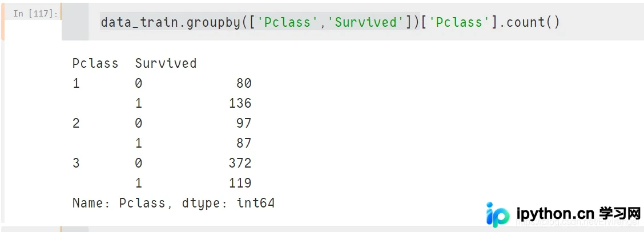Select the empty cell below the output
This screenshot has height=232, width=644.
click(352, 229)
